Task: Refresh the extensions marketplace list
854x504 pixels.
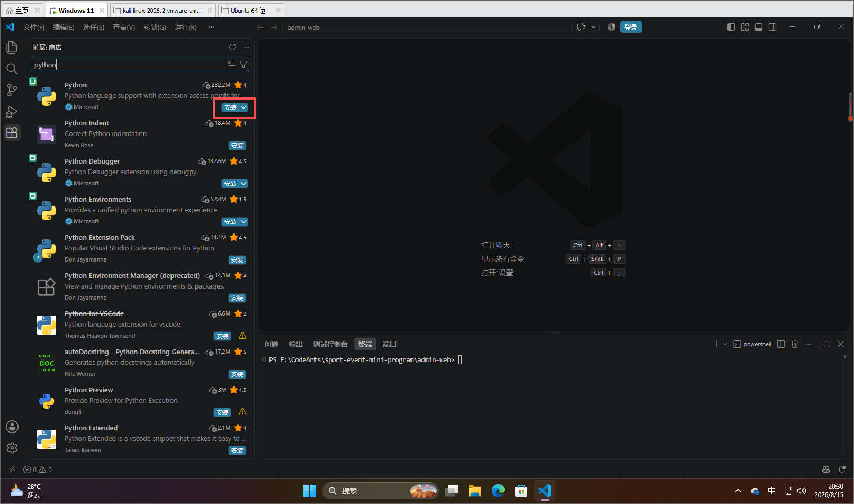Action: [x=232, y=47]
